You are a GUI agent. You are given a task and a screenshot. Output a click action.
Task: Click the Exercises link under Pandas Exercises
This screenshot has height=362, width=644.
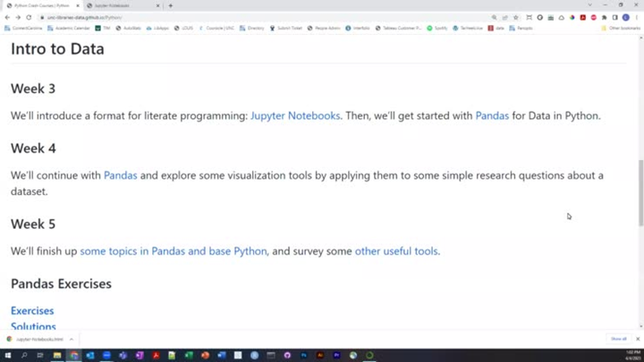tap(32, 311)
